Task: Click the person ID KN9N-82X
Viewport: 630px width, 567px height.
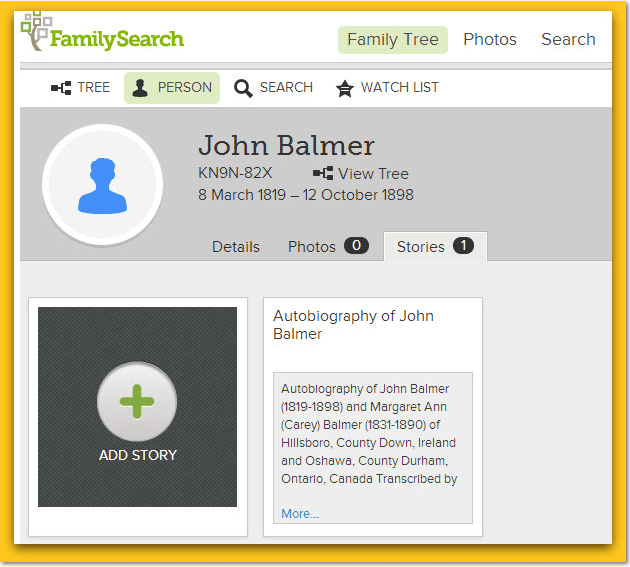Action: tap(235, 173)
